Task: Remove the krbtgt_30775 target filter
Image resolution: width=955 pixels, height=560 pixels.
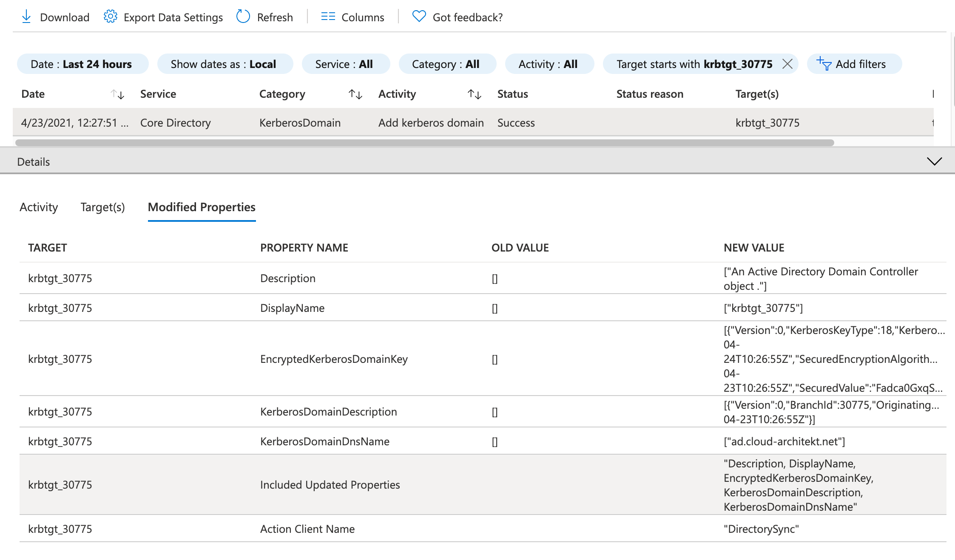Action: 787,64
